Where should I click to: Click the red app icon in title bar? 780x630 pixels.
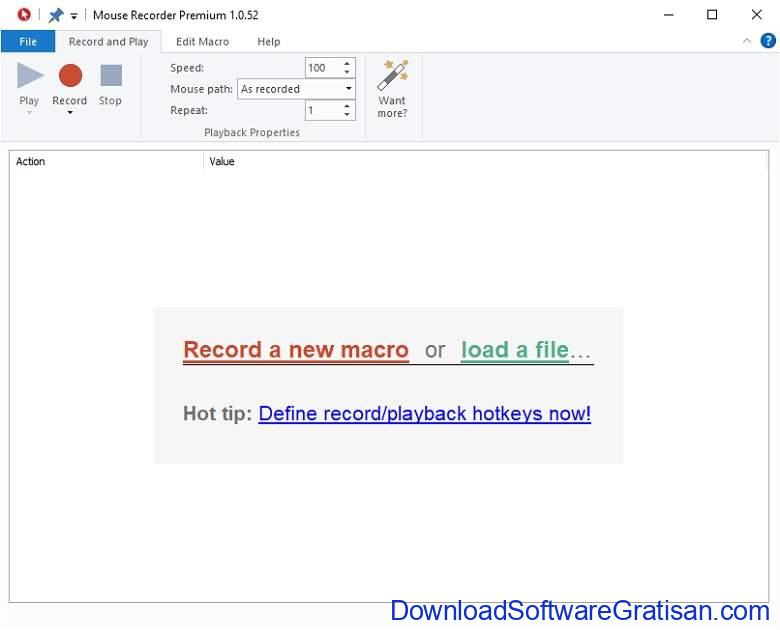23,15
